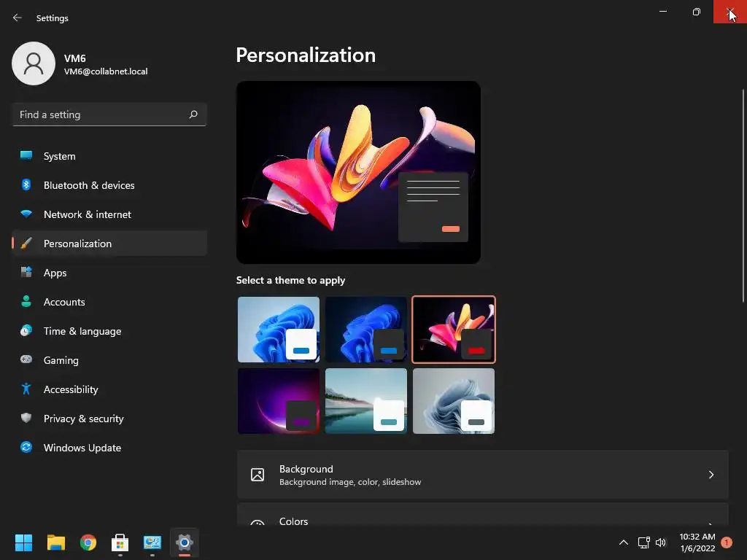This screenshot has height=560, width=747.
Task: Focus the Find a setting search box
Action: [x=109, y=114]
